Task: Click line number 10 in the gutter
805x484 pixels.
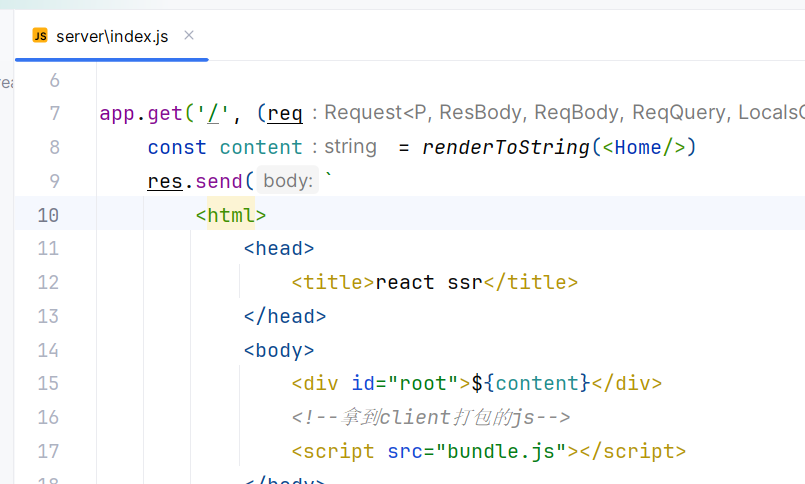Action: pos(48,215)
